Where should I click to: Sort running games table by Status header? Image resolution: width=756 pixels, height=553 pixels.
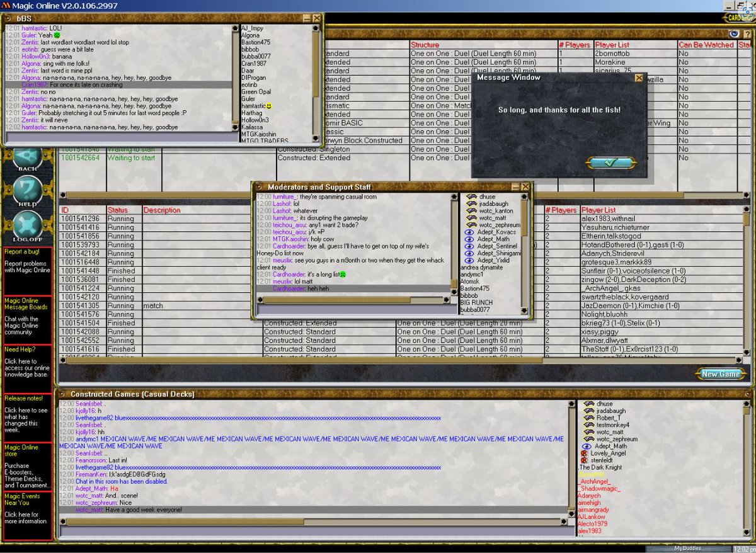pos(117,210)
